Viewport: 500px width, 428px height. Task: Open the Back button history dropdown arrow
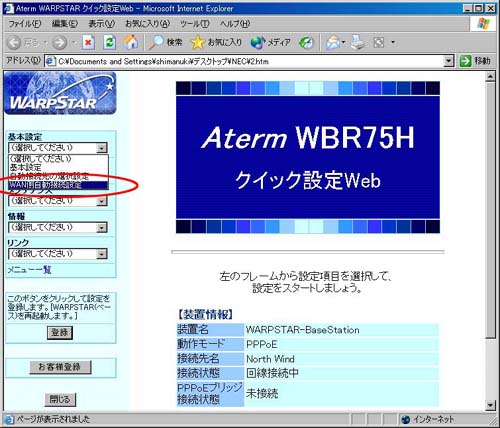46,43
